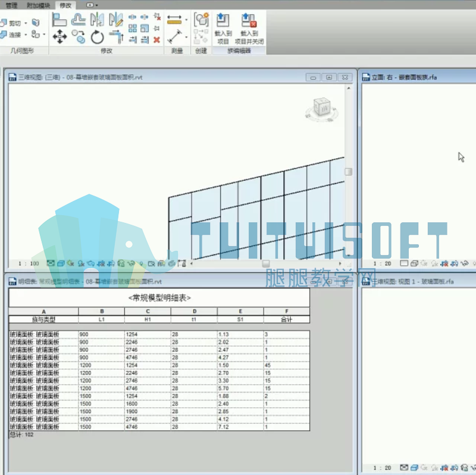Click the Pin tool icon
This screenshot has height=475, width=476.
pyautogui.click(x=156, y=28)
